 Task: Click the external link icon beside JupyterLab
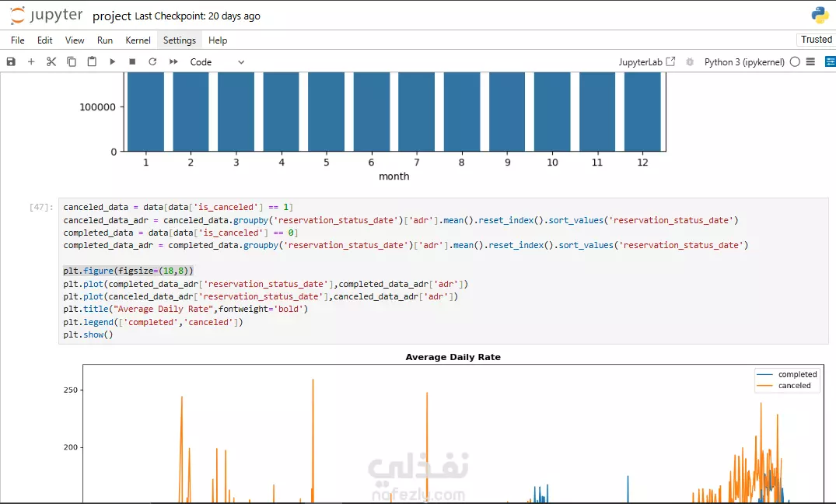670,62
